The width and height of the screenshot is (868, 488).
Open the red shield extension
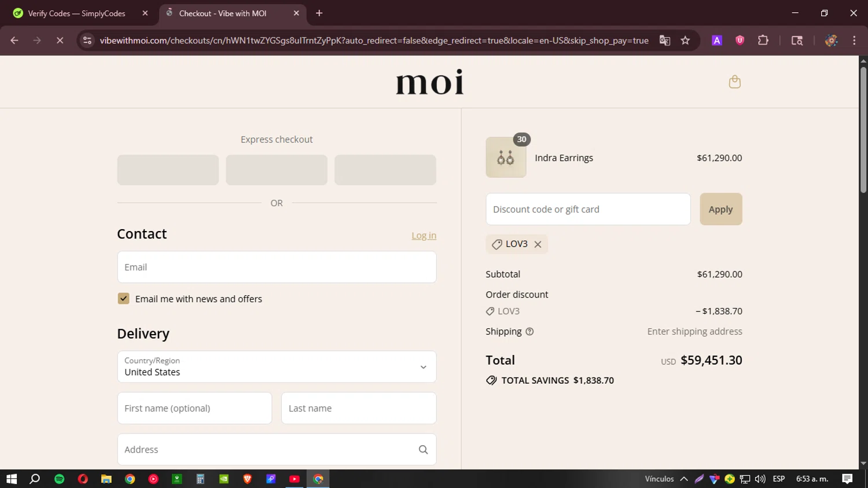click(x=740, y=41)
